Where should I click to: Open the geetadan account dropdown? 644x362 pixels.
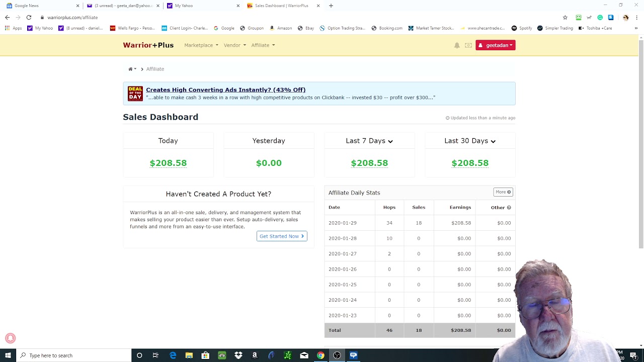pyautogui.click(x=496, y=45)
